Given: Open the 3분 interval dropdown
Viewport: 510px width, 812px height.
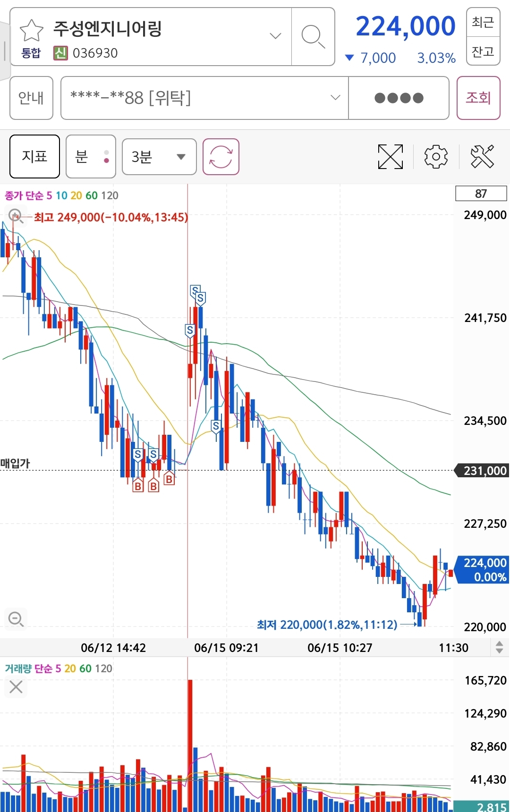Looking at the screenshot, I should (159, 157).
